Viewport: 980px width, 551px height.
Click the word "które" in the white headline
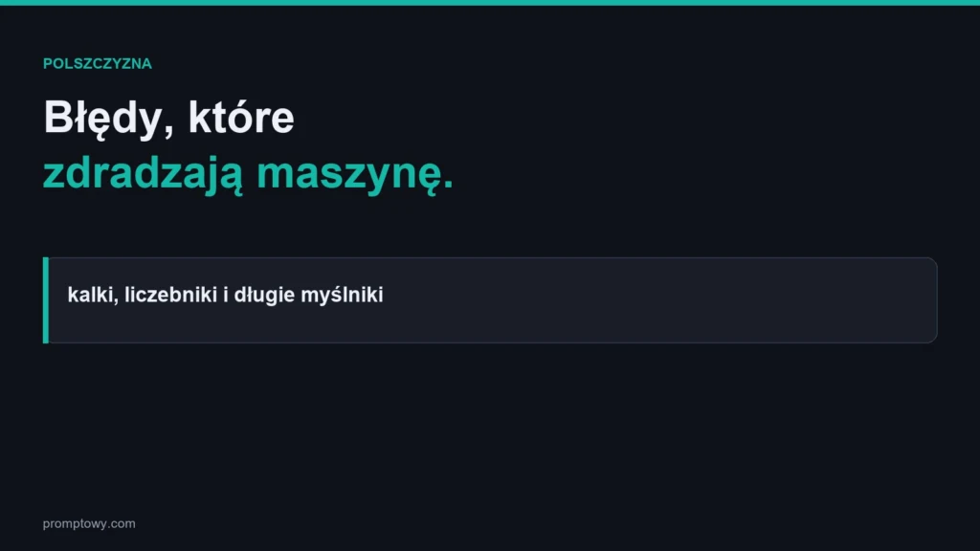click(x=241, y=117)
